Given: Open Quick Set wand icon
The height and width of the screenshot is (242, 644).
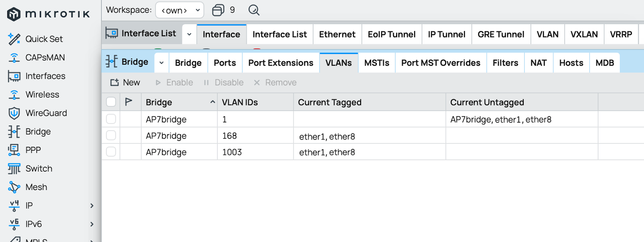Looking at the screenshot, I should [x=14, y=39].
